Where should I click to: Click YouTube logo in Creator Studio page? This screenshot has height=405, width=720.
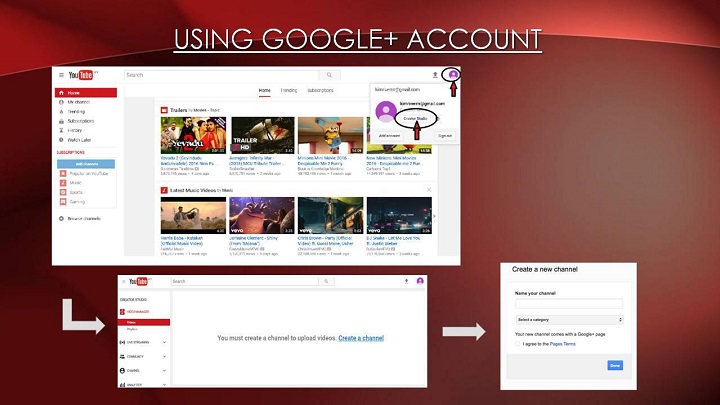click(138, 281)
